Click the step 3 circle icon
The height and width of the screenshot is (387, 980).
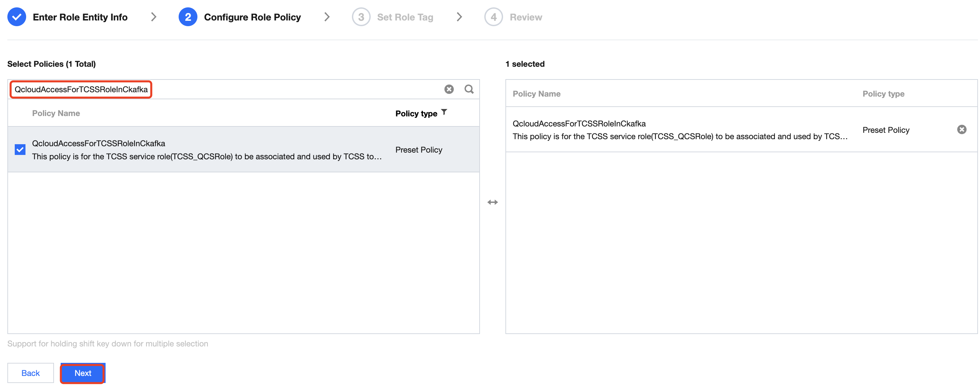(x=361, y=17)
